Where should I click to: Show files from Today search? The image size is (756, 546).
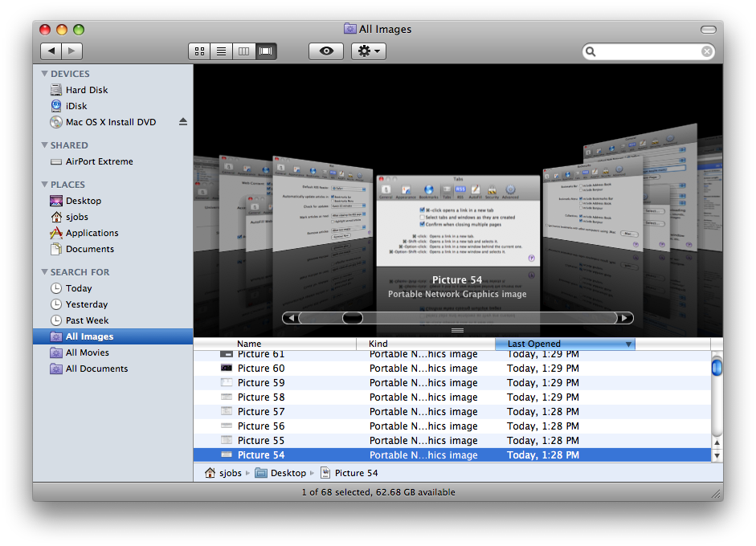pyautogui.click(x=112, y=288)
